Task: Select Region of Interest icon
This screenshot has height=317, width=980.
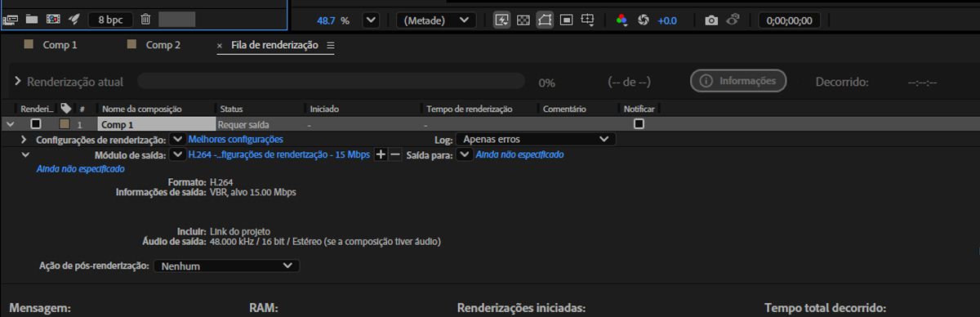Action: pos(566,20)
